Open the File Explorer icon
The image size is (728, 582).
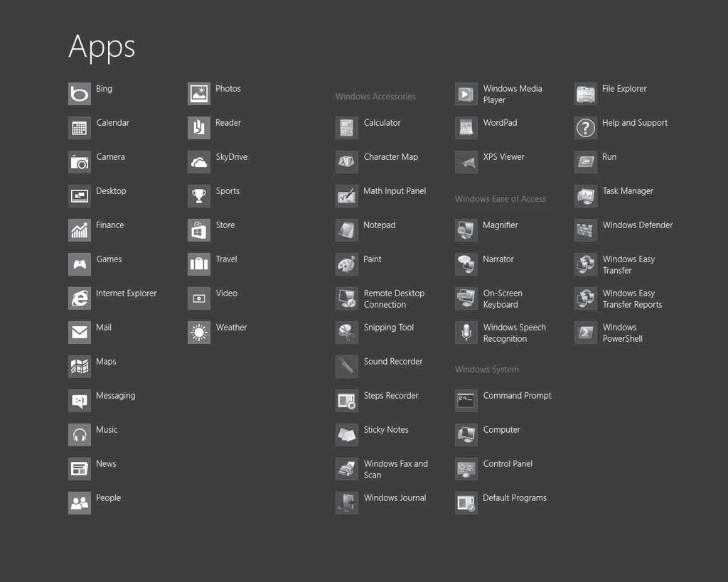click(x=586, y=94)
